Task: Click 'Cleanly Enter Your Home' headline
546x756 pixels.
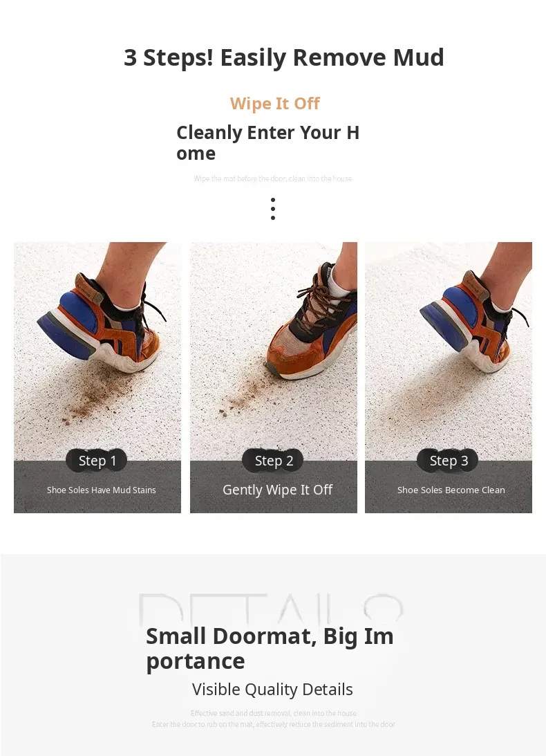Action: [x=268, y=142]
